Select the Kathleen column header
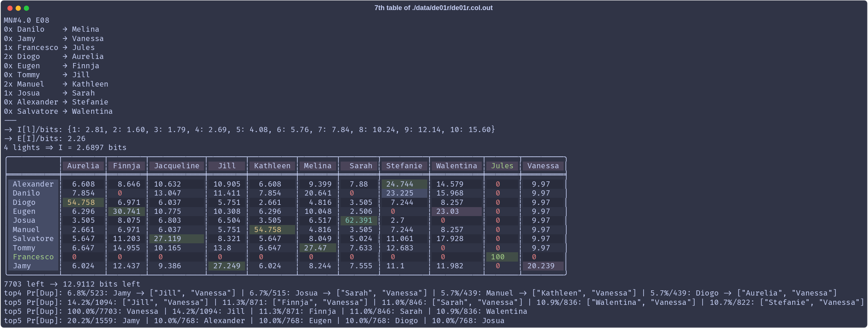This screenshot has width=868, height=328. [x=272, y=166]
